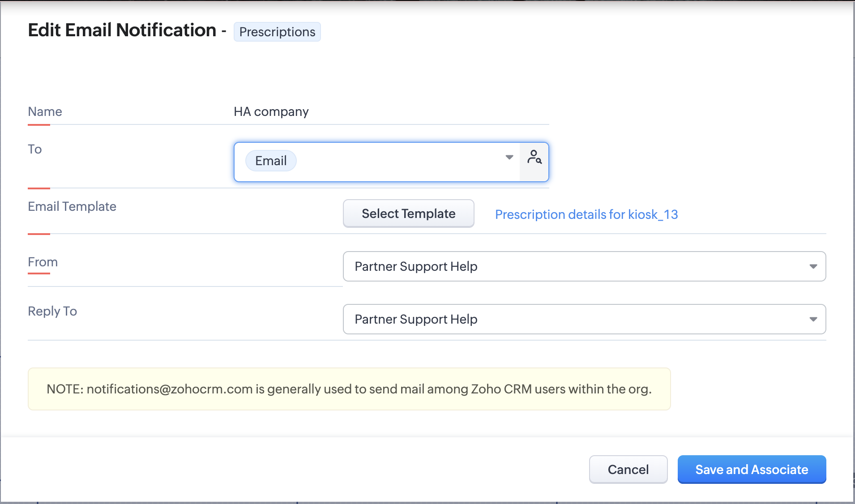Focus the empty area of To field
The width and height of the screenshot is (855, 504).
[x=398, y=162]
